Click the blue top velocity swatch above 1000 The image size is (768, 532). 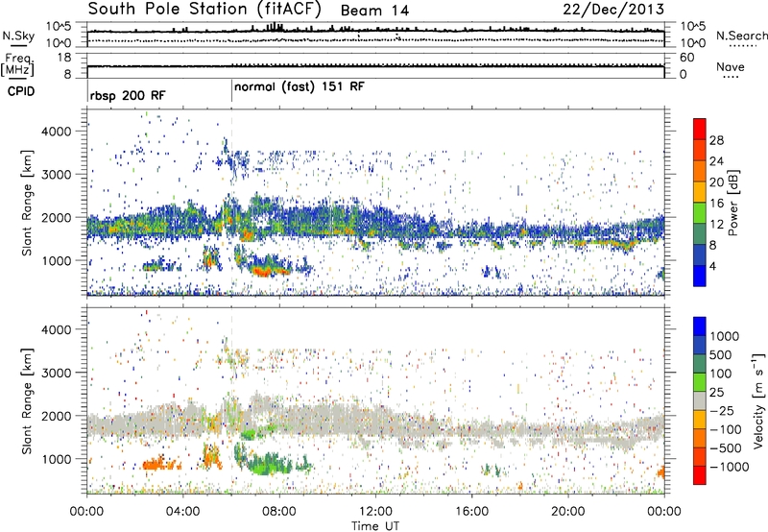tap(700, 326)
